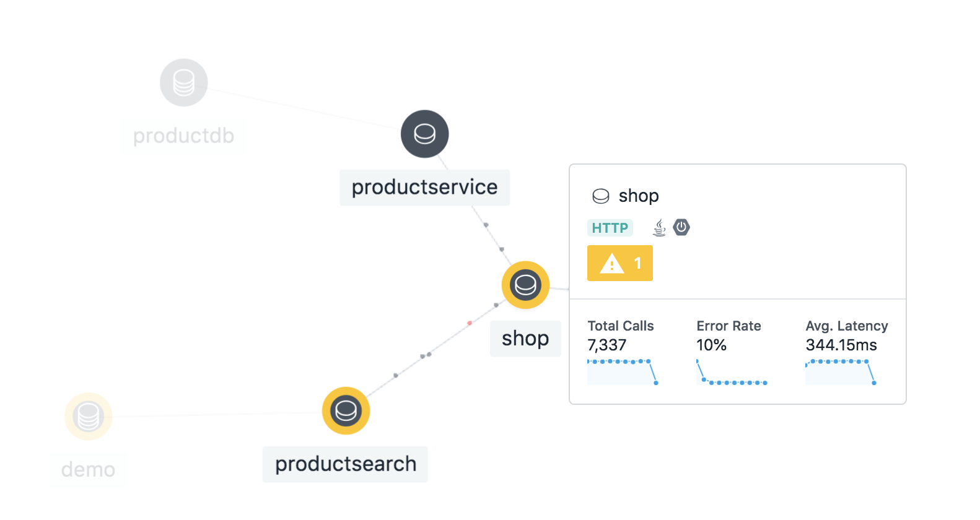Image resolution: width=980 pixels, height=520 pixels.
Task: Select the Spring Boot icon beside Java
Action: [681, 227]
